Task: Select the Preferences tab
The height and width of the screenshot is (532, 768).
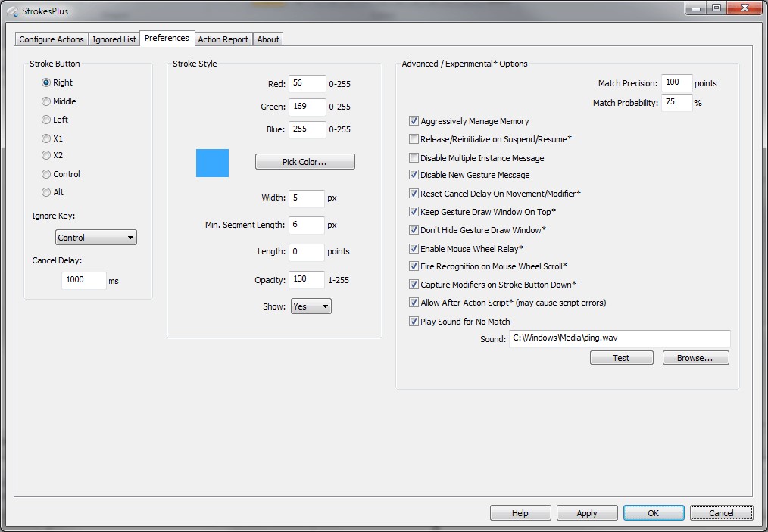Action: click(x=167, y=38)
